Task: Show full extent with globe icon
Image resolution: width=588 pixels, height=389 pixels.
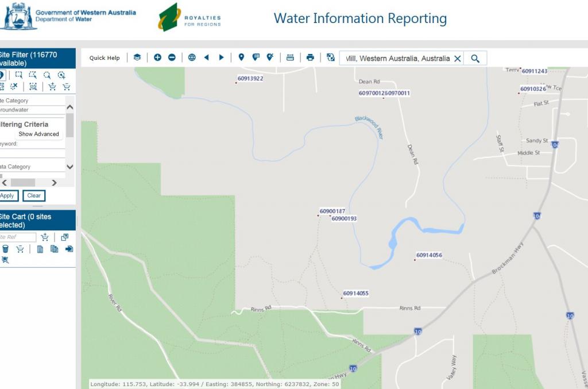Action: pos(192,57)
